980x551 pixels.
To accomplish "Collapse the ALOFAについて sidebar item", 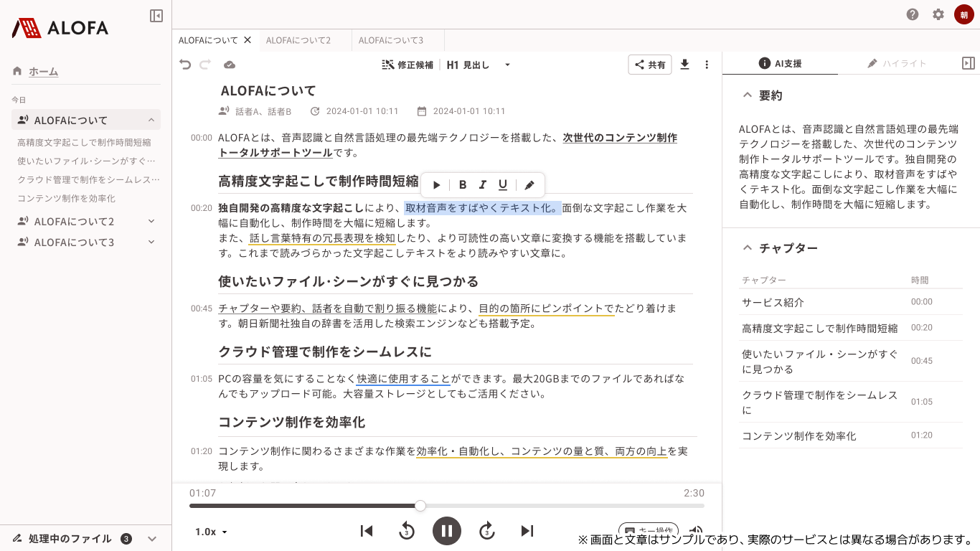I will (151, 120).
